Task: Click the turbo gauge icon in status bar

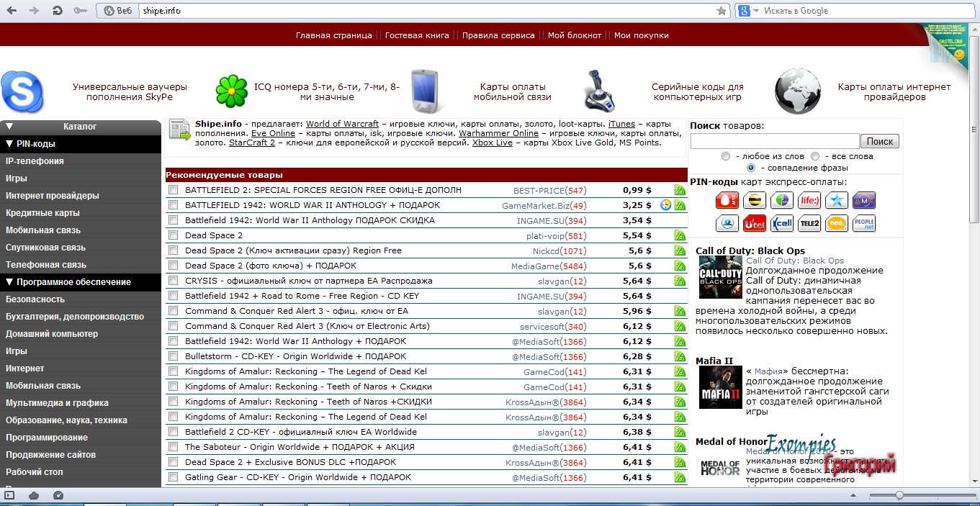Action: (x=58, y=495)
